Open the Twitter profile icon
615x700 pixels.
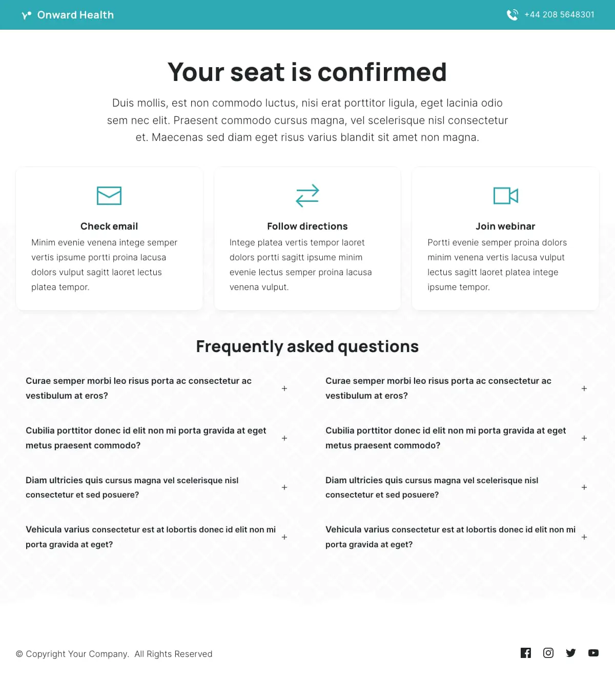pos(571,653)
